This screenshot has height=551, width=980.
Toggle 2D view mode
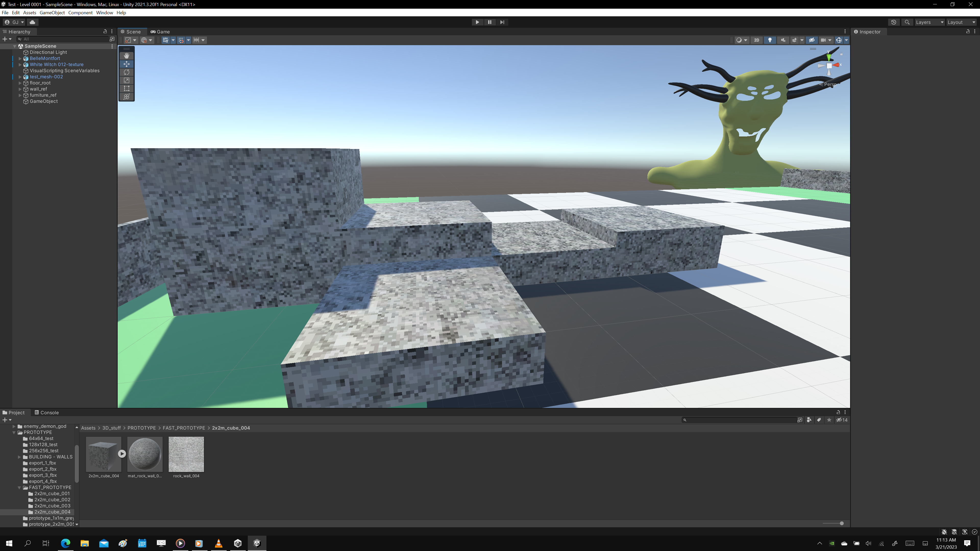coord(756,40)
